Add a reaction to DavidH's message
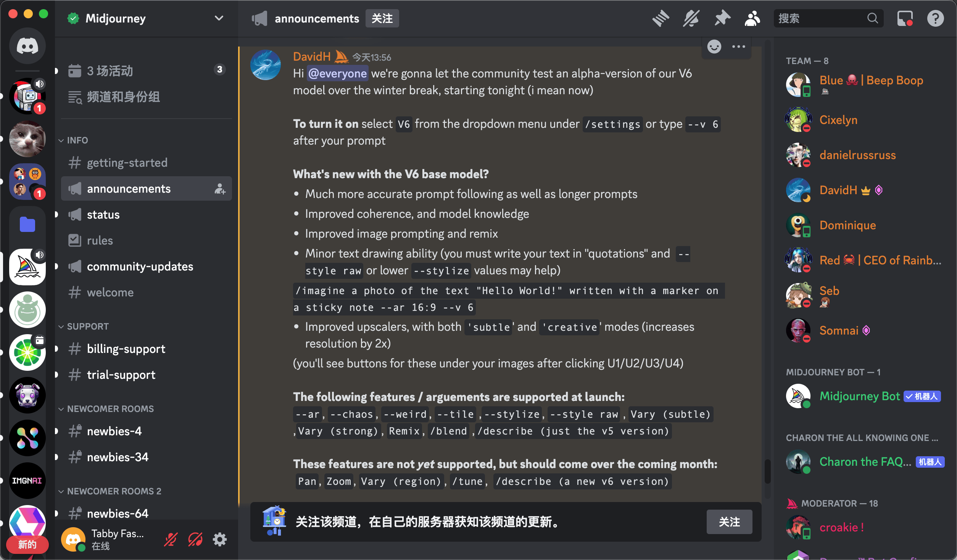The width and height of the screenshot is (957, 560). pyautogui.click(x=714, y=47)
